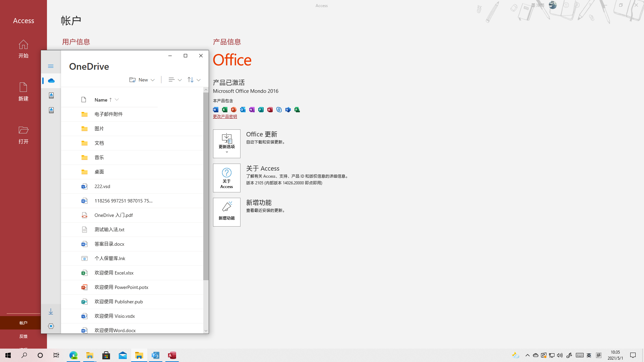Click the Visio icon in included products
Viewport: 644px width, 362px height.
[288, 110]
